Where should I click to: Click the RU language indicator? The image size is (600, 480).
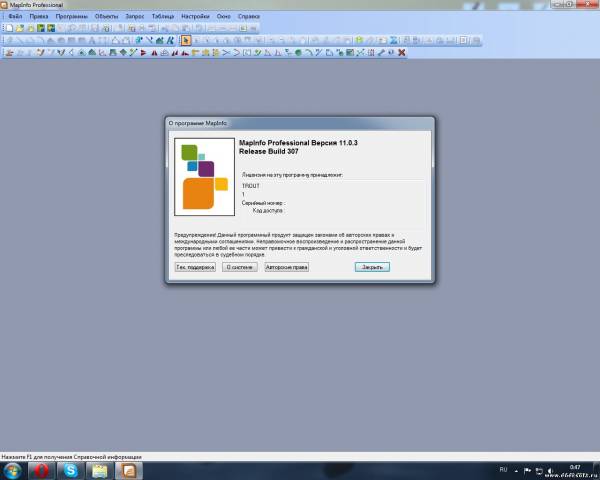pyautogui.click(x=503, y=470)
